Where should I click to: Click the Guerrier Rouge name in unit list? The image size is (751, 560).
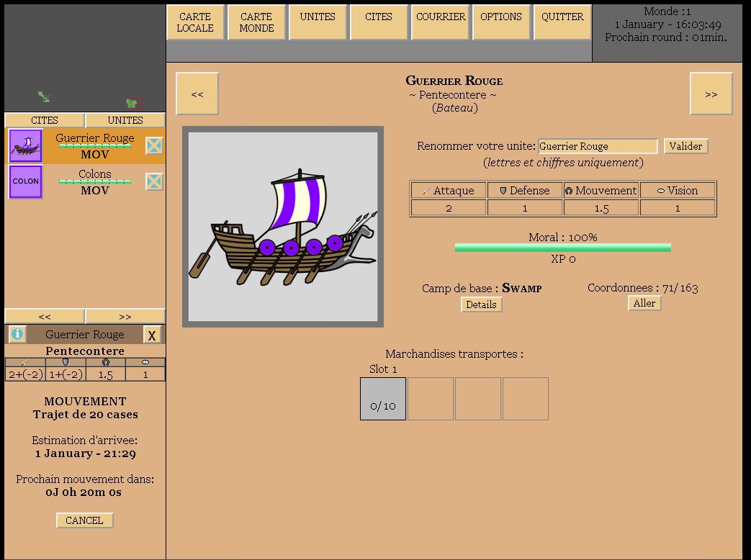pos(95,138)
